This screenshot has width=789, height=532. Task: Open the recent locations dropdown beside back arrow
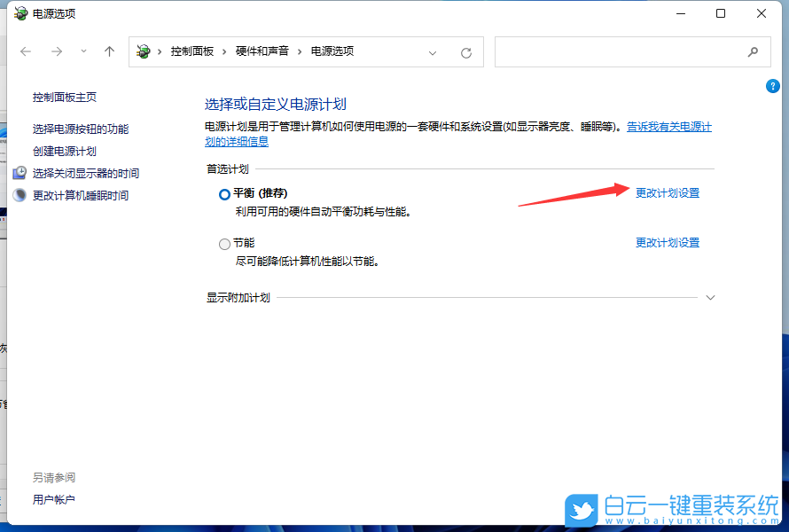(x=83, y=51)
